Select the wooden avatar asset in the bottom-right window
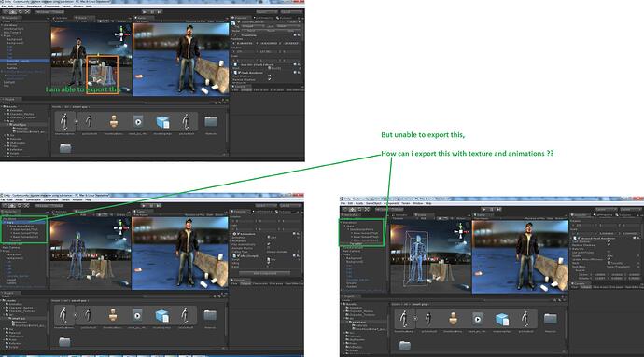 [453, 319]
